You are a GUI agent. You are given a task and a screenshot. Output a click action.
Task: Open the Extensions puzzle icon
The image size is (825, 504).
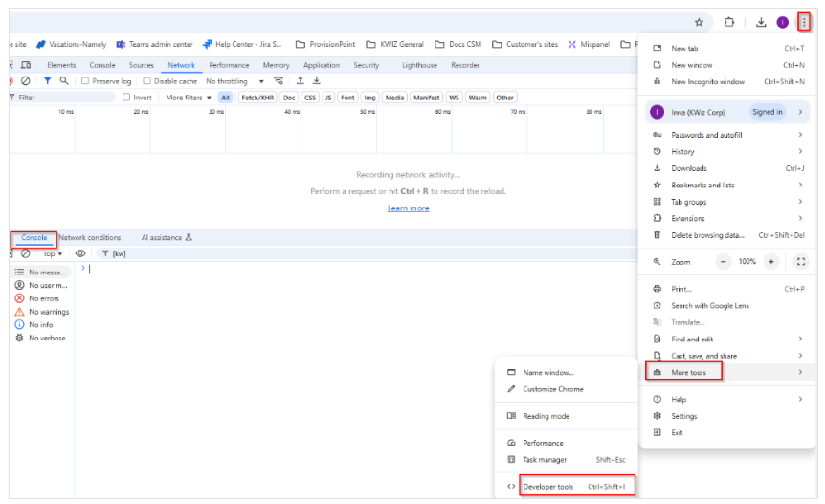click(x=728, y=22)
